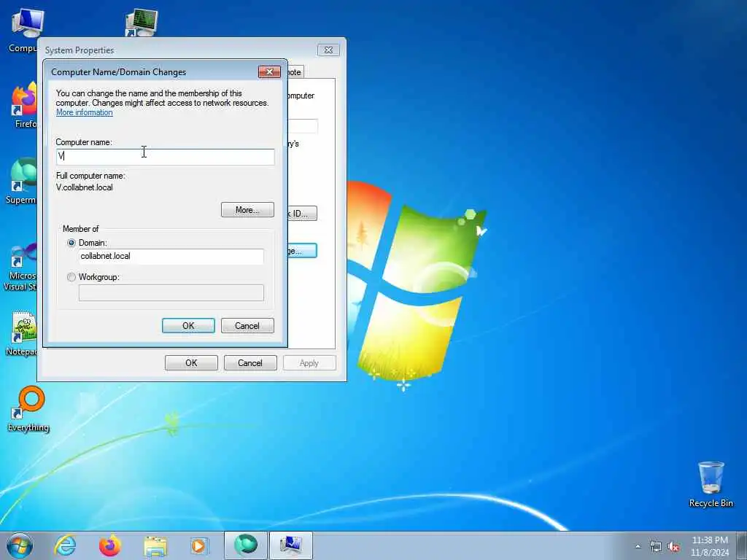Viewport: 747px width, 560px height.
Task: Open the Everything search desktop shortcut
Action: coord(28,409)
